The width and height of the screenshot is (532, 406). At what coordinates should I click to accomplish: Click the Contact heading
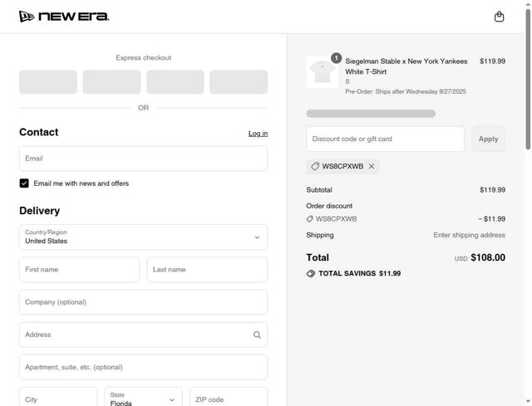[x=39, y=132]
